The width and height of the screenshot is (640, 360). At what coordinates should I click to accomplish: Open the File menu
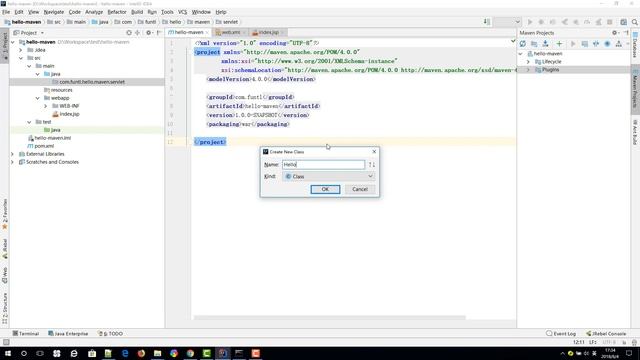coord(6,12)
